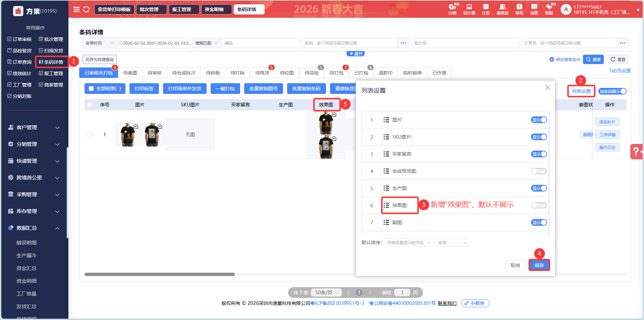Toggle 图片 column display switch
This screenshot has width=644, height=320.
point(539,120)
